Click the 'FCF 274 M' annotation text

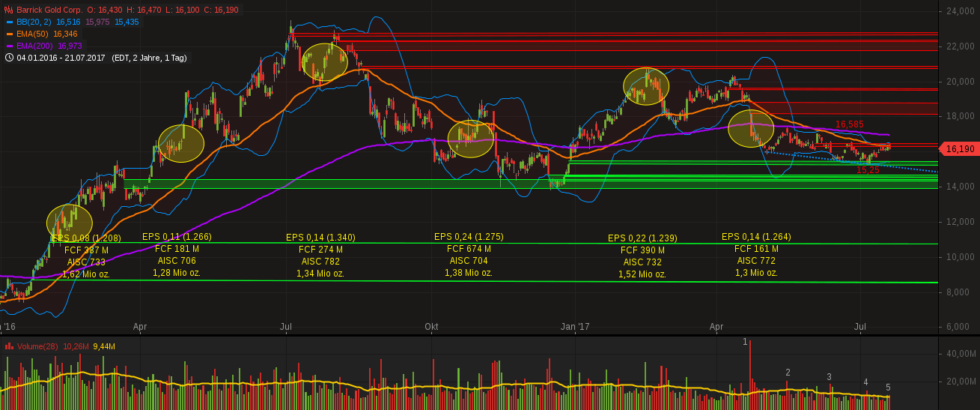(320, 250)
